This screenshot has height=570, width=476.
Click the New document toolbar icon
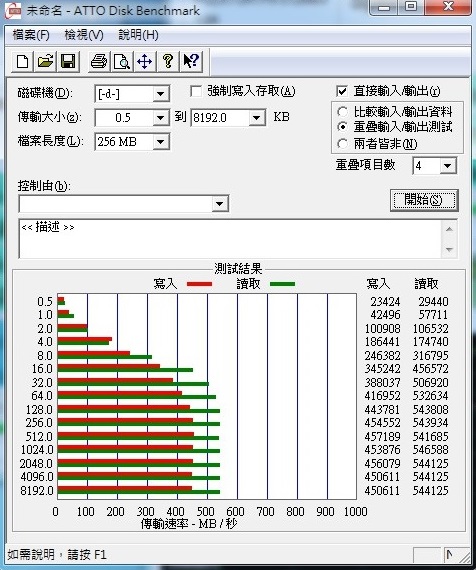point(23,61)
